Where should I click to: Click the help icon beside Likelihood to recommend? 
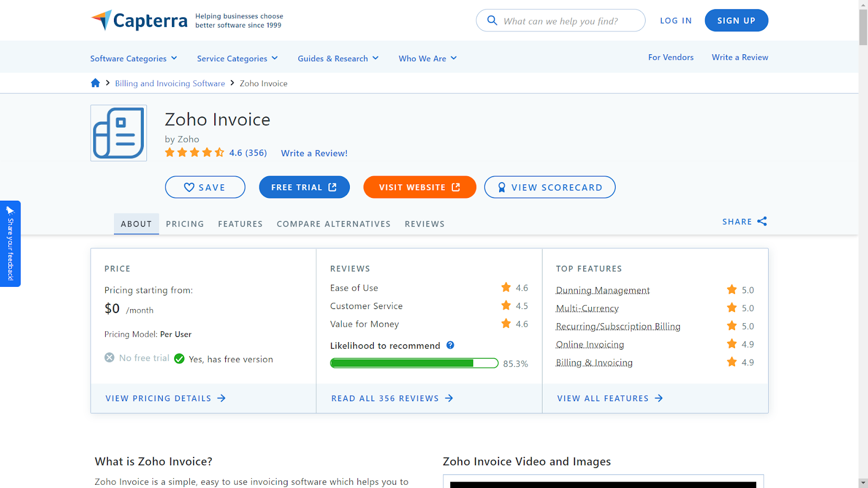(x=450, y=345)
